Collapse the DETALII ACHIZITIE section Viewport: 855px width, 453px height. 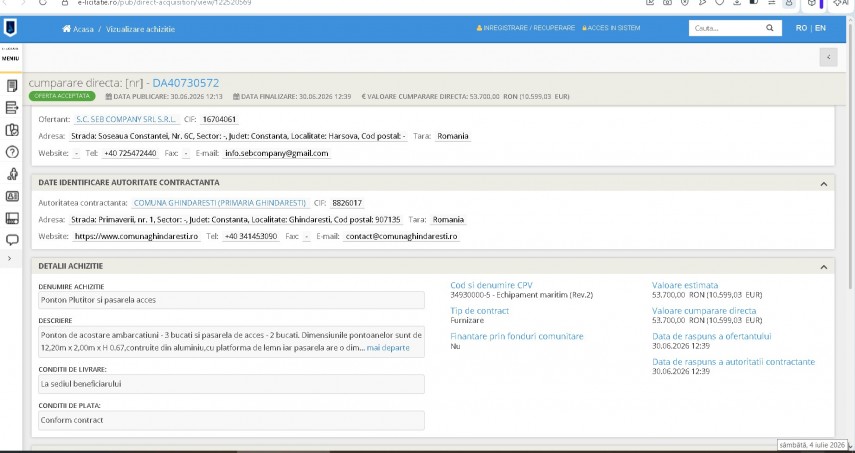click(823, 267)
